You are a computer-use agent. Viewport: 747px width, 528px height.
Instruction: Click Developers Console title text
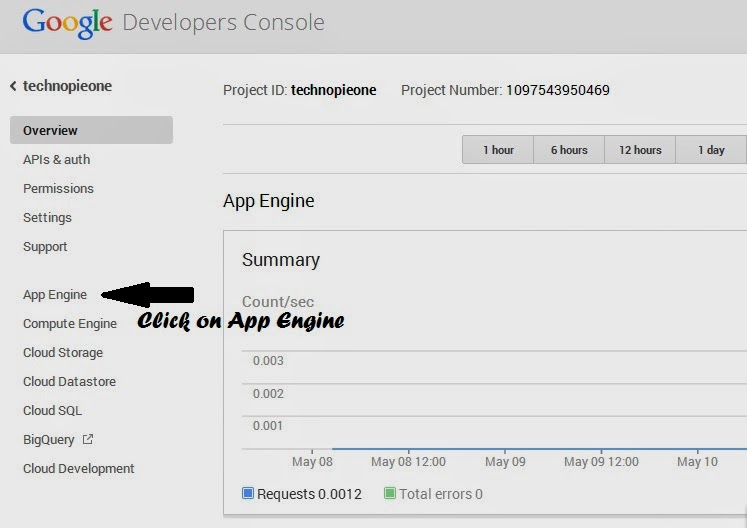(223, 22)
